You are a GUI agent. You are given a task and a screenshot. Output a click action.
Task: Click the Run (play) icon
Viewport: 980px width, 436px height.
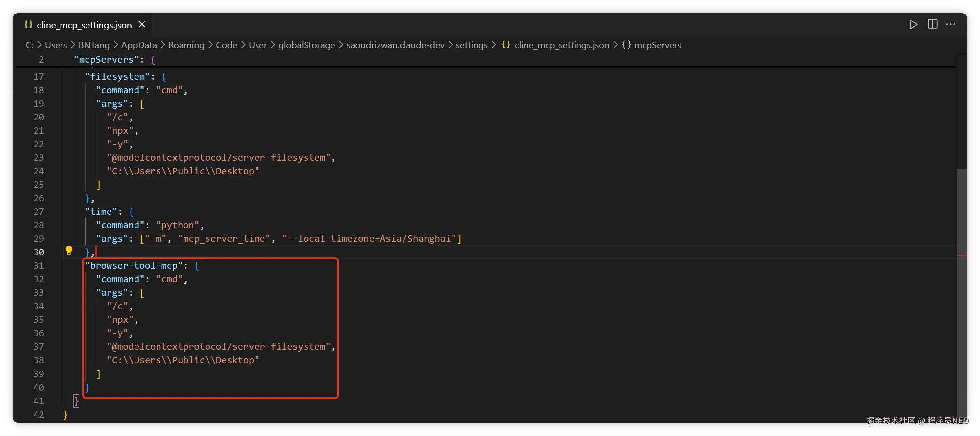[913, 25]
